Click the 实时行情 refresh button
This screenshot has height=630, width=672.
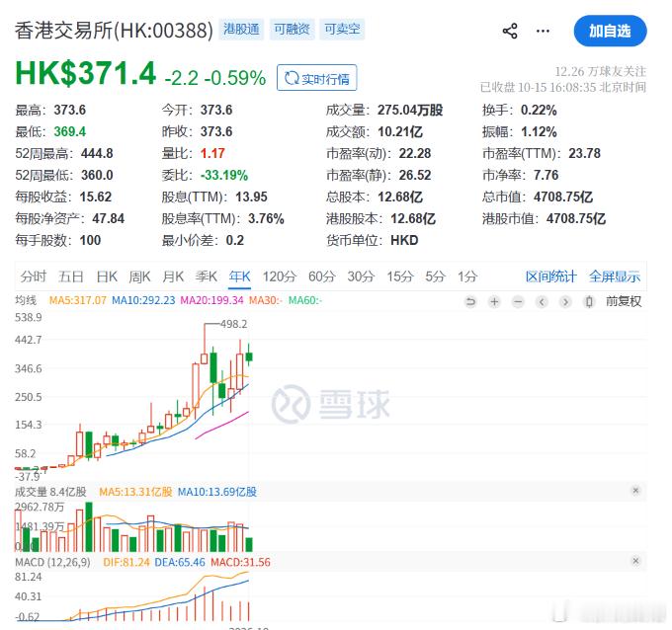tap(316, 78)
